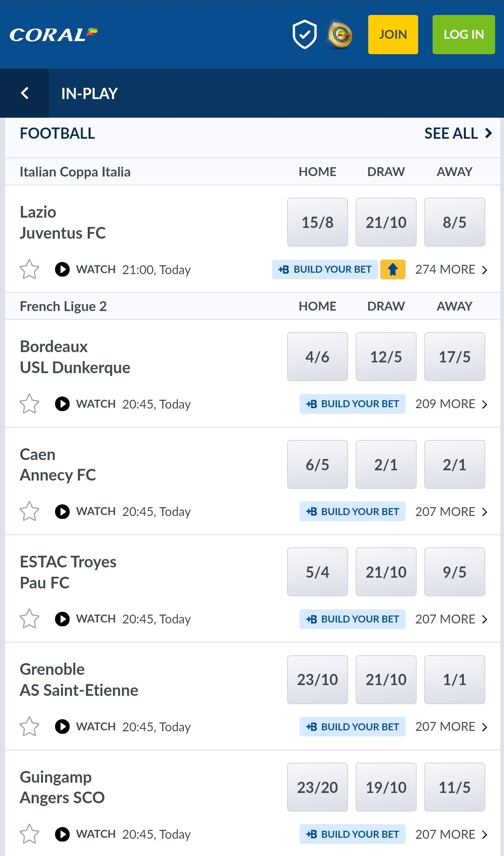Click the gold coin icon in header
This screenshot has height=856, width=504.
(340, 34)
